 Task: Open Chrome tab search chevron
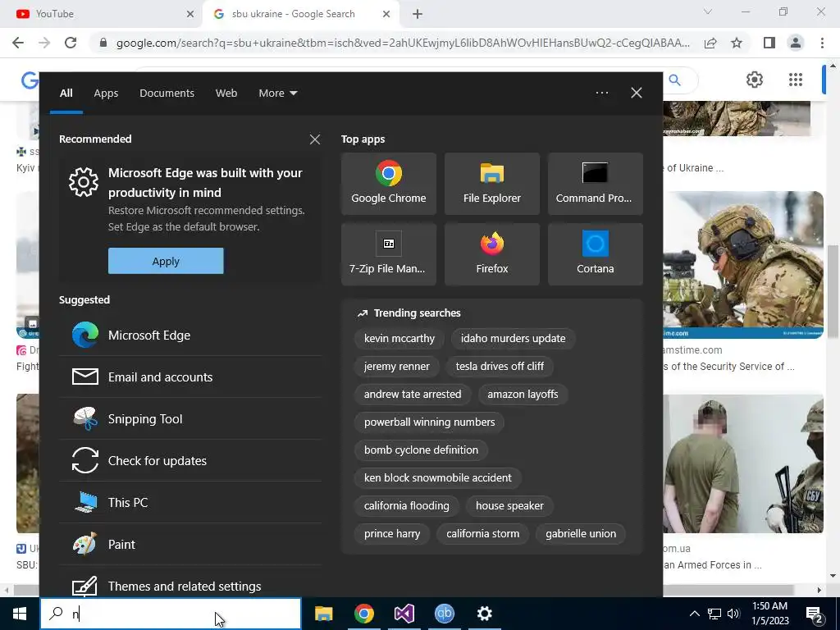(x=708, y=11)
